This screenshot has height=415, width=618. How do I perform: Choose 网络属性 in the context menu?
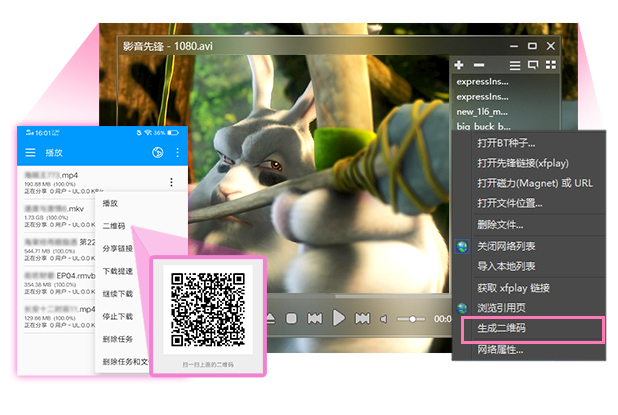point(500,349)
